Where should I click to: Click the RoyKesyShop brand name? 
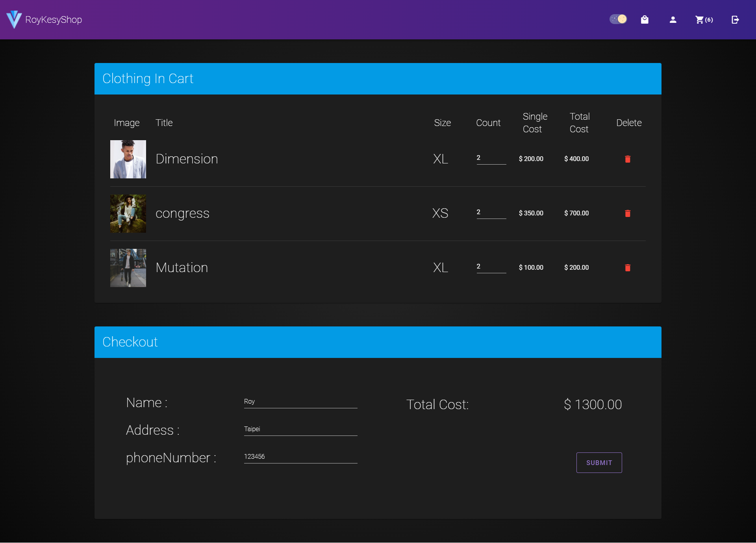(x=54, y=20)
